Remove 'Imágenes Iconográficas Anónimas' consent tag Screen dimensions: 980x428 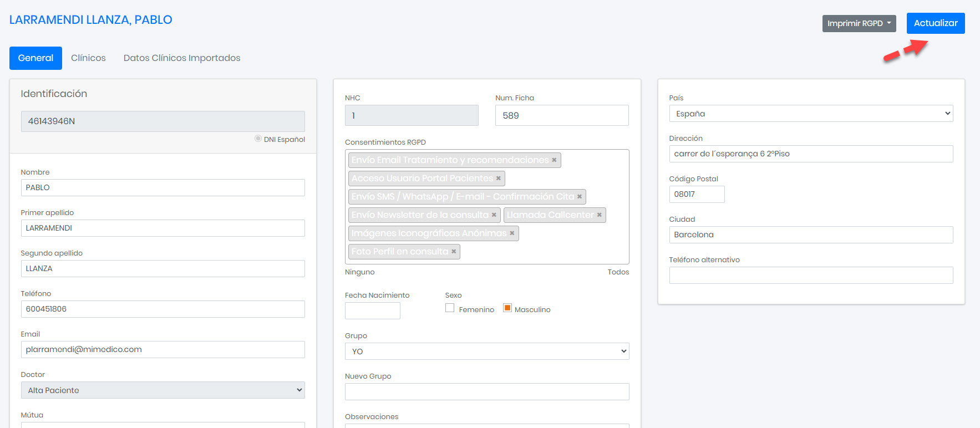512,233
